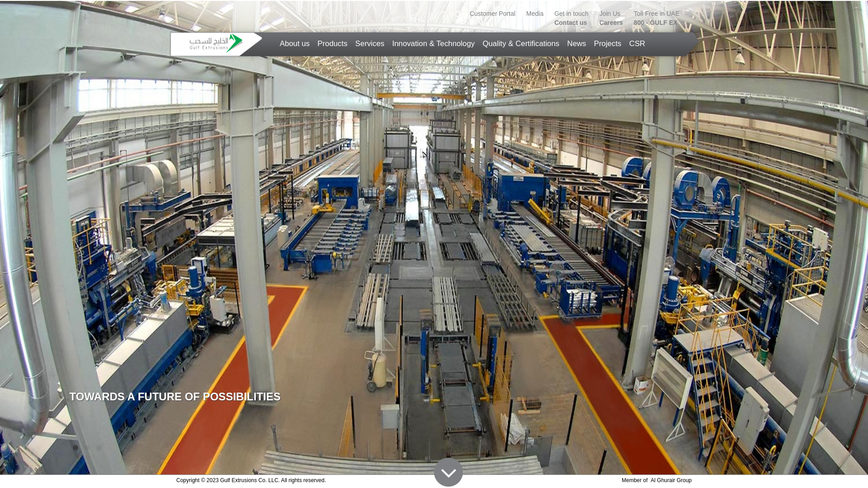Click the 800 - GULF EX number
868x488 pixels.
click(x=656, y=23)
